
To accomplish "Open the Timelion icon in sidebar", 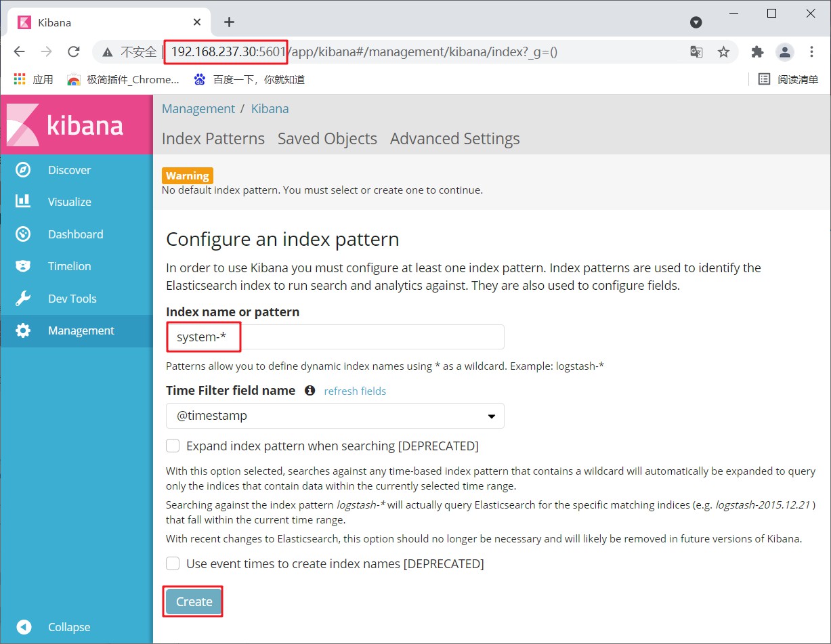I will tap(23, 266).
